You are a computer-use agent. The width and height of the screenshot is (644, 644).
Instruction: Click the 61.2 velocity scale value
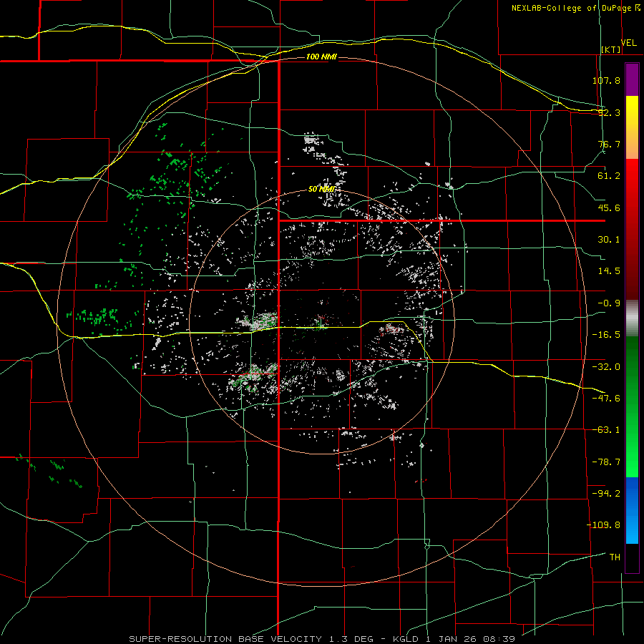pos(609,176)
